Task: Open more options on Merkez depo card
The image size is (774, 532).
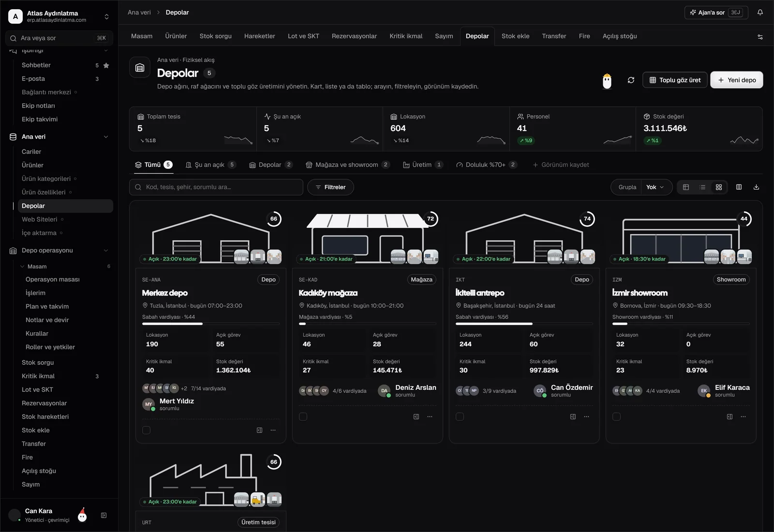Action: pyautogui.click(x=273, y=430)
